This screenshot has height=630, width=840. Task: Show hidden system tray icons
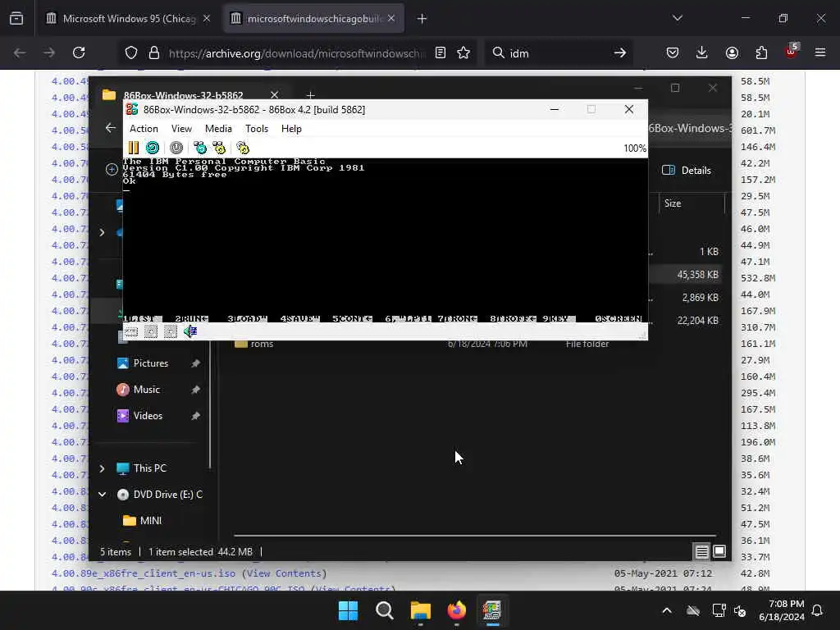click(x=667, y=610)
